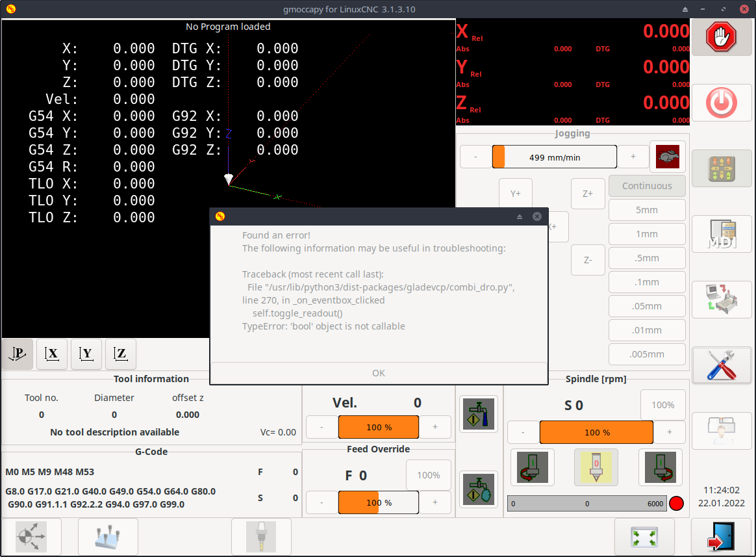Open touch off workpiece icon

[108, 537]
